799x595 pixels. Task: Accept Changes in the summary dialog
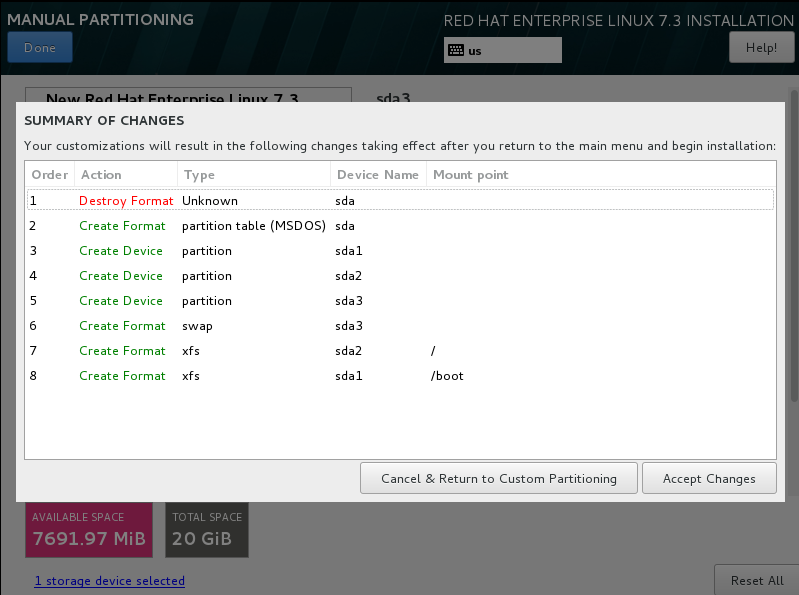[709, 478]
